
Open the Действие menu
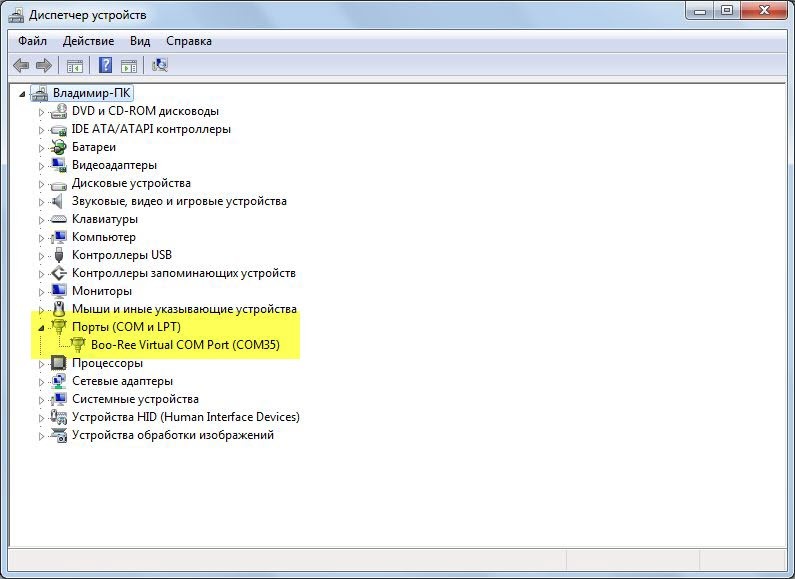pos(89,41)
